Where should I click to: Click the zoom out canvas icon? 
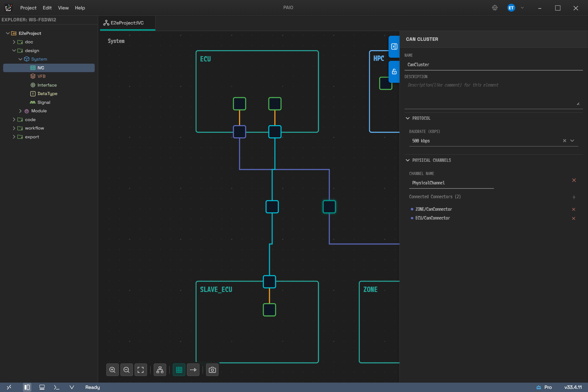(126, 370)
